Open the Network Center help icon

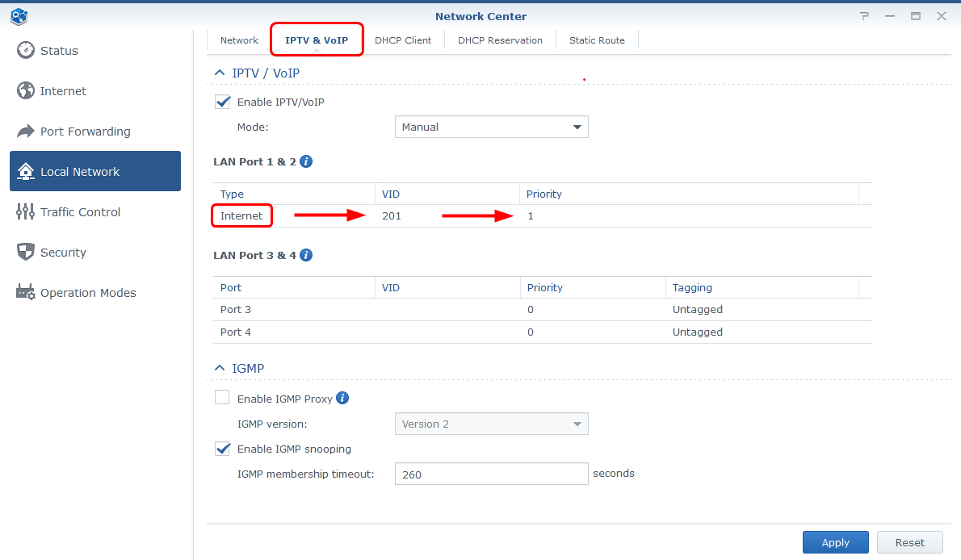864,15
